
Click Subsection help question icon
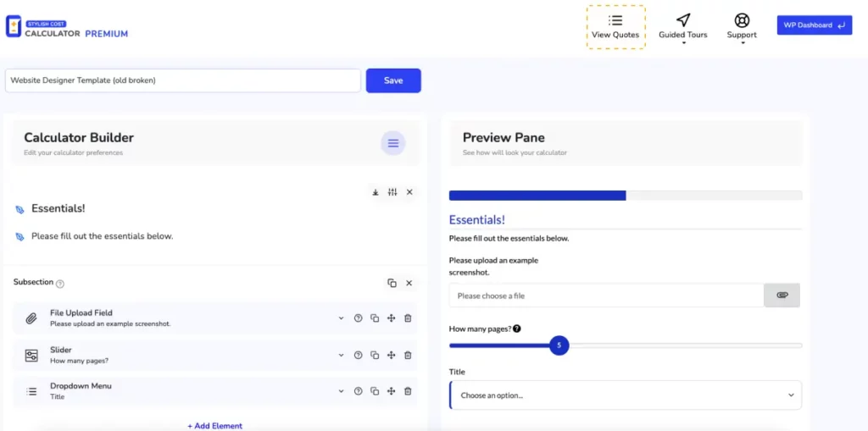coord(60,284)
